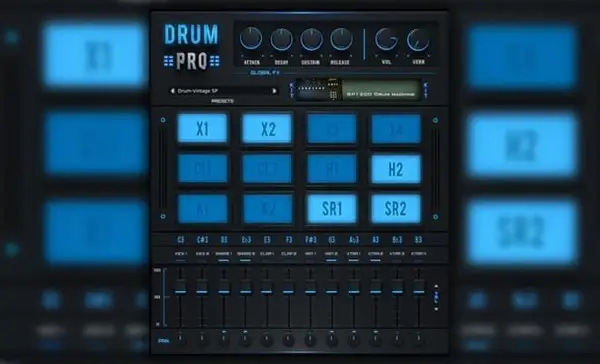This screenshot has height=364, width=600.
Task: Click the Attack knob
Action: click(251, 39)
